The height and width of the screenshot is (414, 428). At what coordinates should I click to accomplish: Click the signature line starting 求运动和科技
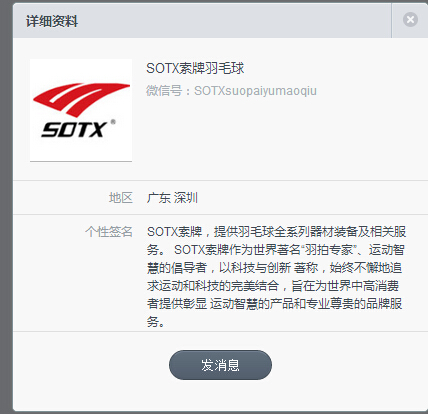[x=273, y=286]
